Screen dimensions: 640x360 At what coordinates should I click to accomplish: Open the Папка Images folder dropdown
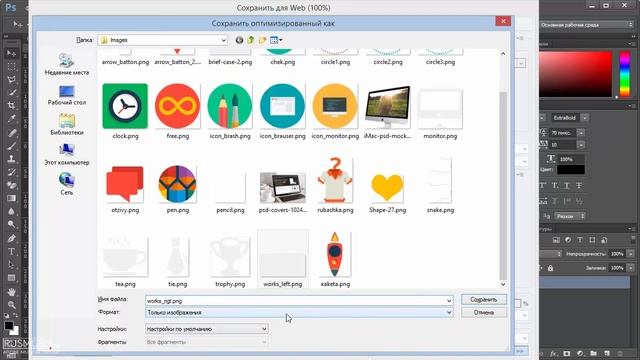[x=224, y=40]
